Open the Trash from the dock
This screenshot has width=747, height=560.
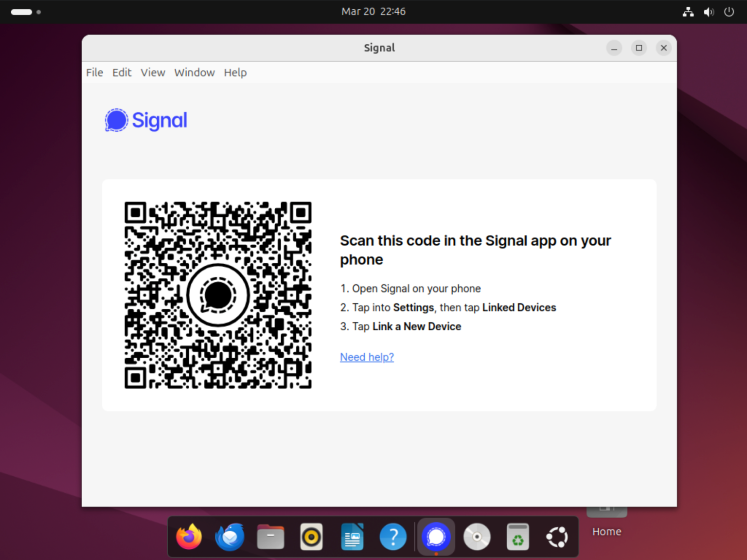(518, 537)
